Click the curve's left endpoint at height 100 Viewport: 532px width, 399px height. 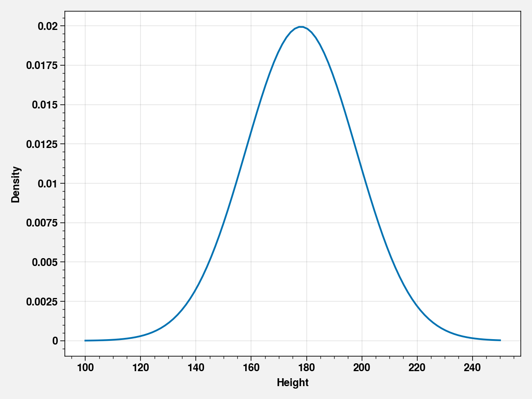pyautogui.click(x=85, y=340)
